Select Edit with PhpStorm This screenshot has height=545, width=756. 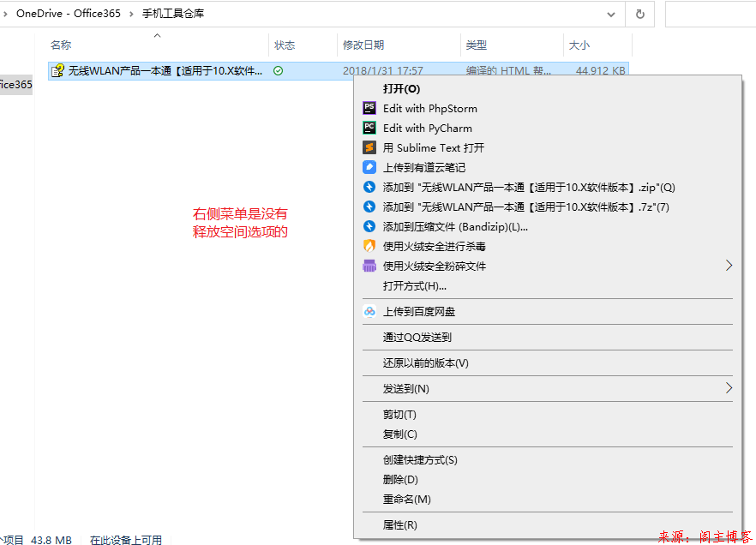[x=430, y=109]
